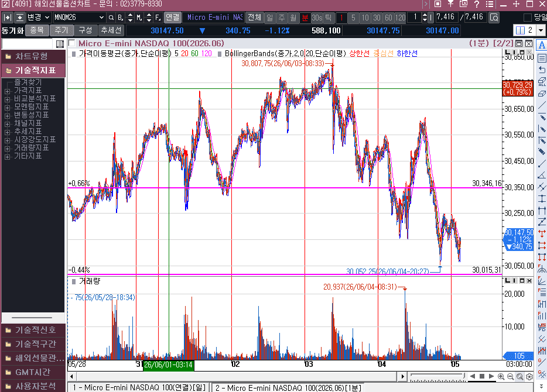Open the 기술적지표 panel section
Viewport: 547px width, 392px height.
pyautogui.click(x=33, y=70)
